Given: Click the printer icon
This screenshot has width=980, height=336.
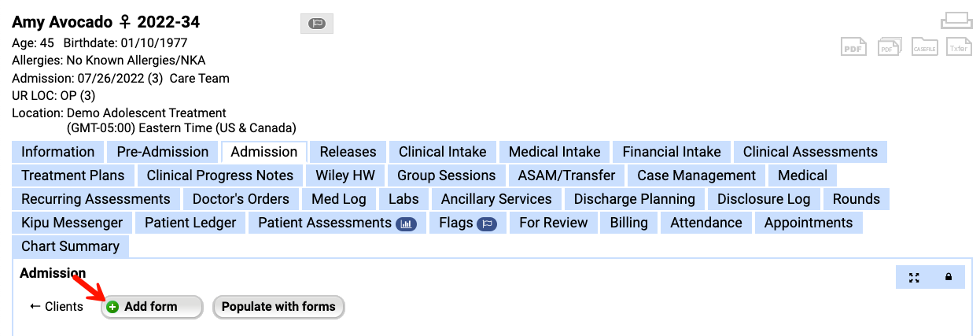Looking at the screenshot, I should click(956, 20).
